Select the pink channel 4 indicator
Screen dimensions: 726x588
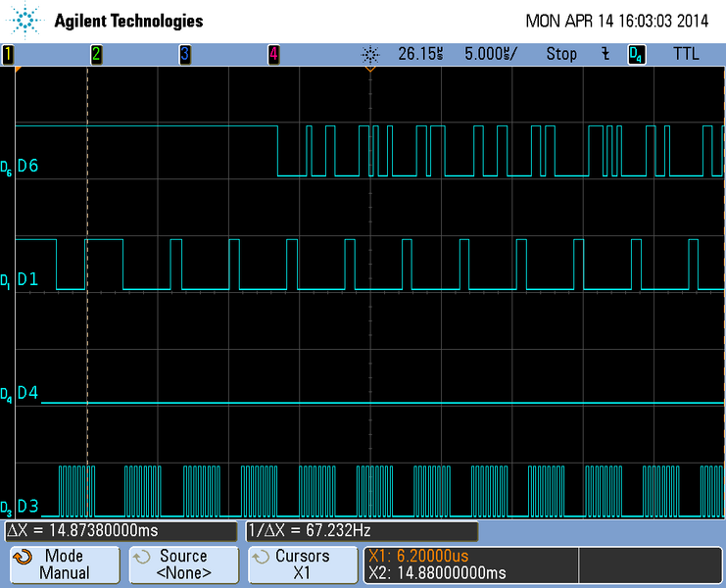(x=273, y=54)
